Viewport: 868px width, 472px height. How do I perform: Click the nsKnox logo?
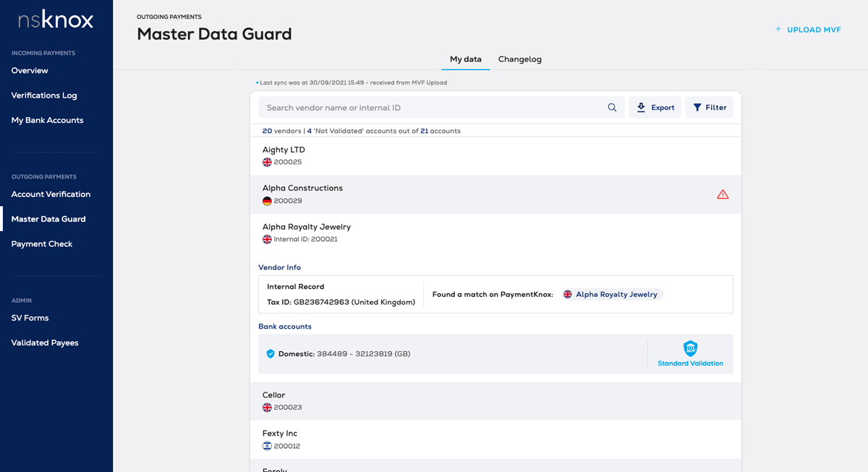pyautogui.click(x=56, y=20)
